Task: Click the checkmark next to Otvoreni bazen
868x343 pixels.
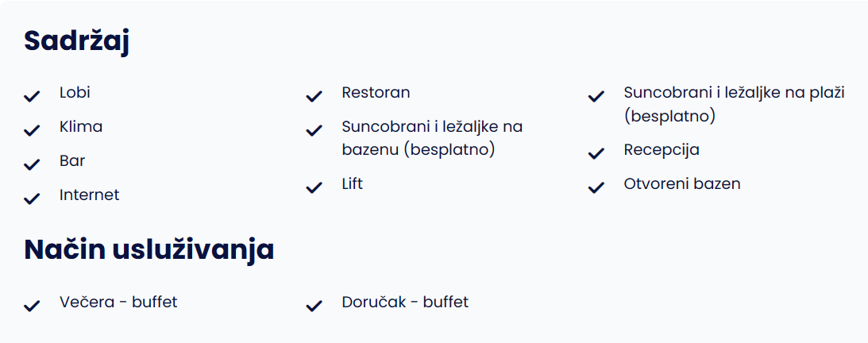Action: click(596, 188)
